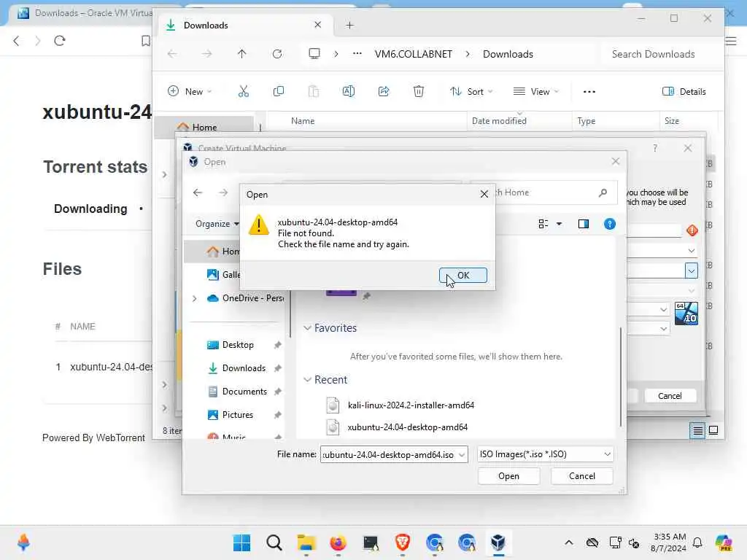Image resolution: width=747 pixels, height=560 pixels.
Task: Click the Windows Start button
Action: click(x=241, y=542)
